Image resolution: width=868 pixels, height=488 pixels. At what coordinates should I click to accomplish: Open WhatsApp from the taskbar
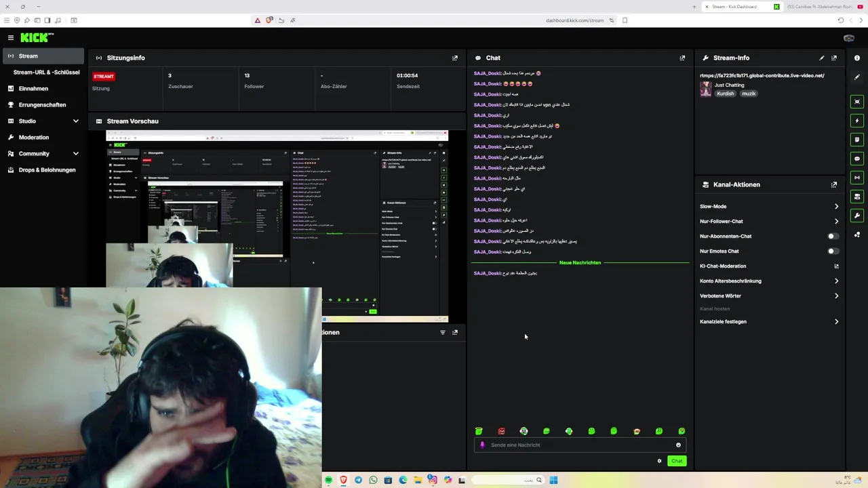coord(373,481)
